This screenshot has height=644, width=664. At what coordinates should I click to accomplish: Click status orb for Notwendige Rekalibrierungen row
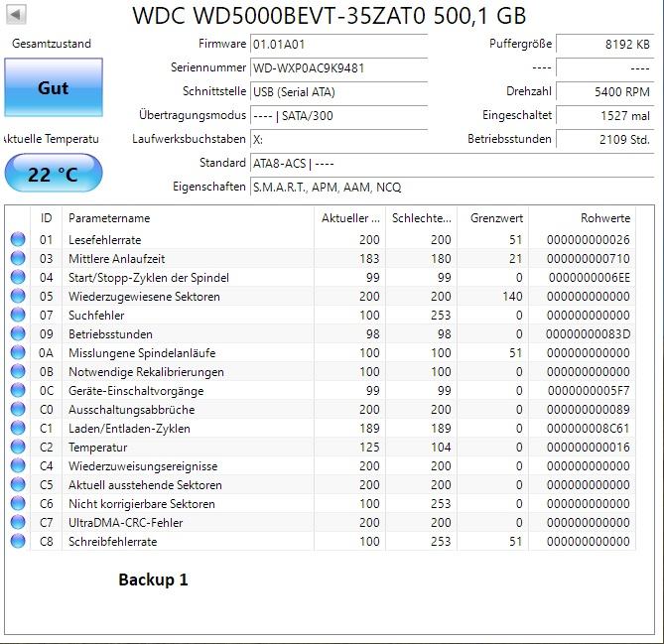(18, 371)
